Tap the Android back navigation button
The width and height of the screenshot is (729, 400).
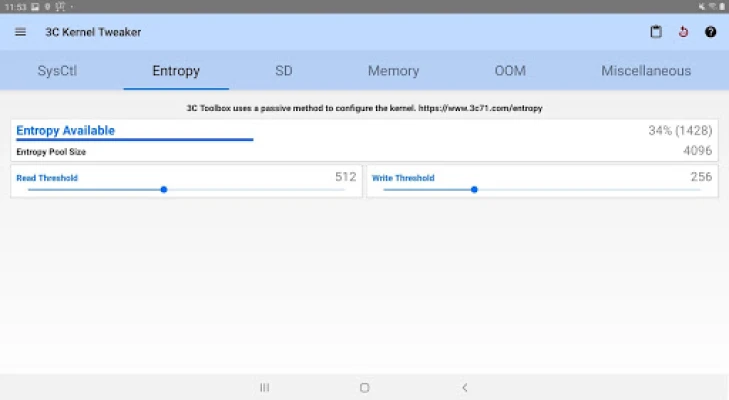(x=464, y=387)
